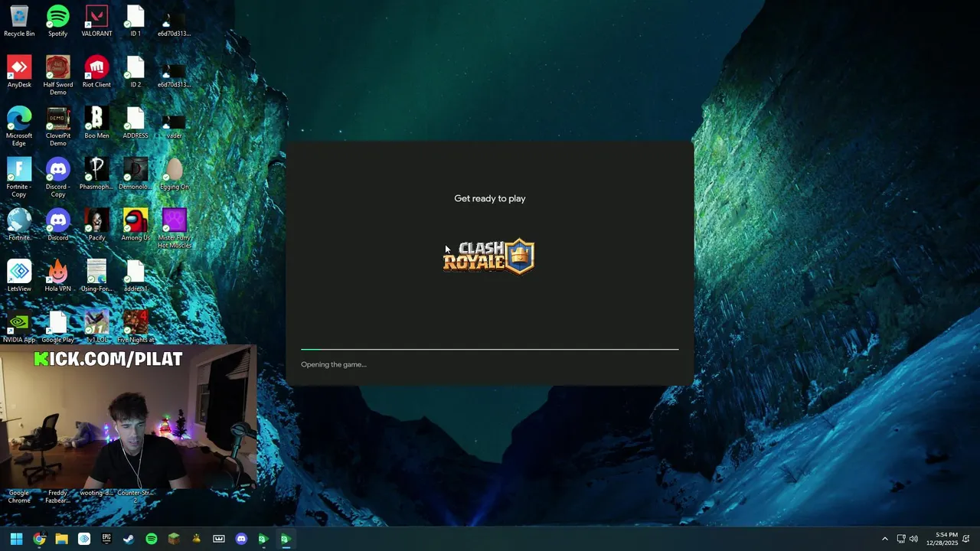Expand the hidden system tray icons
The width and height of the screenshot is (980, 551).
coord(885,539)
